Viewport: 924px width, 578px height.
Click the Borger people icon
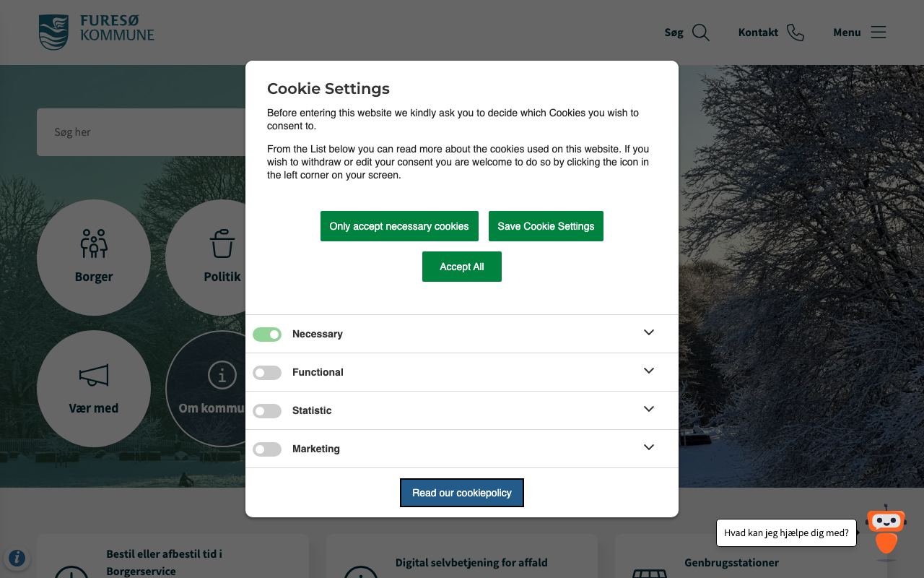(94, 243)
